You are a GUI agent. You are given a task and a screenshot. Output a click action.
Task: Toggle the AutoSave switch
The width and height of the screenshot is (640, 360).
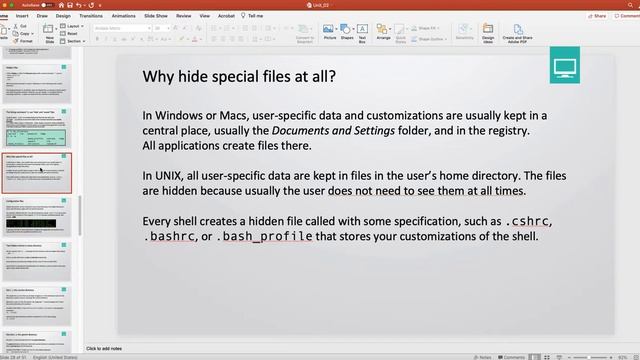(47, 5)
